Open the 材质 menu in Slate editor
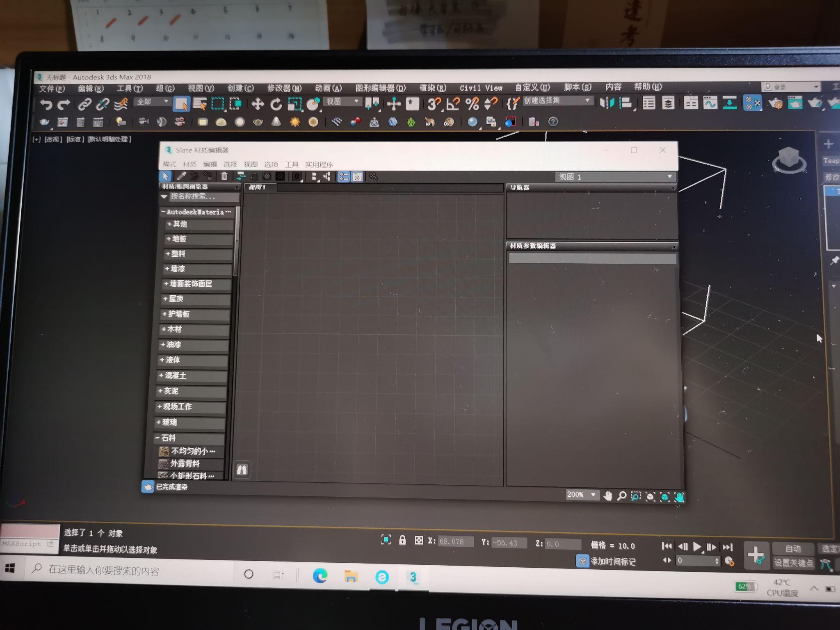This screenshot has height=630, width=840. pyautogui.click(x=189, y=164)
